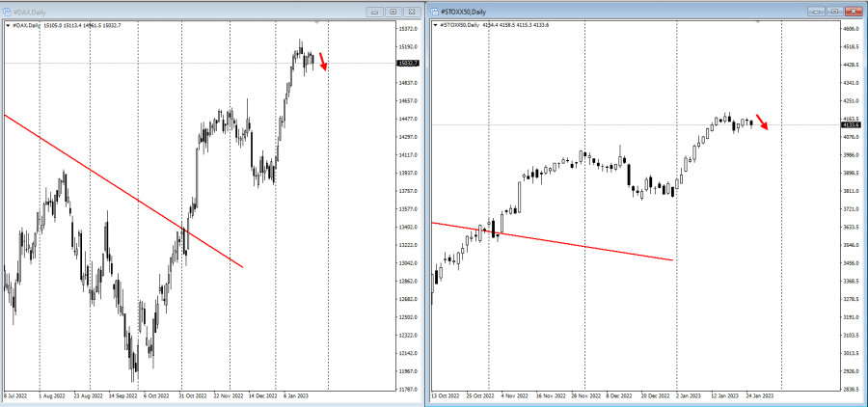Click the 14117.0 price scale label
868x407 pixels.
(x=408, y=155)
